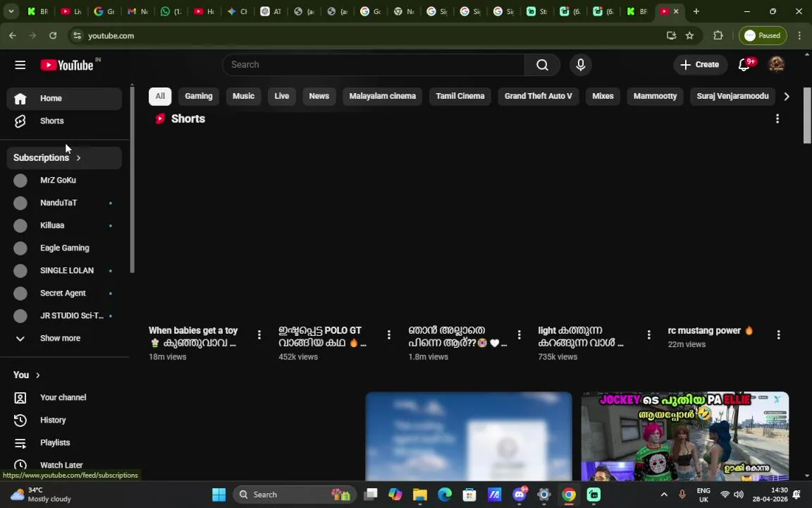This screenshot has height=508, width=812.
Task: Open the YouTube hamburger guide menu
Action: click(20, 65)
